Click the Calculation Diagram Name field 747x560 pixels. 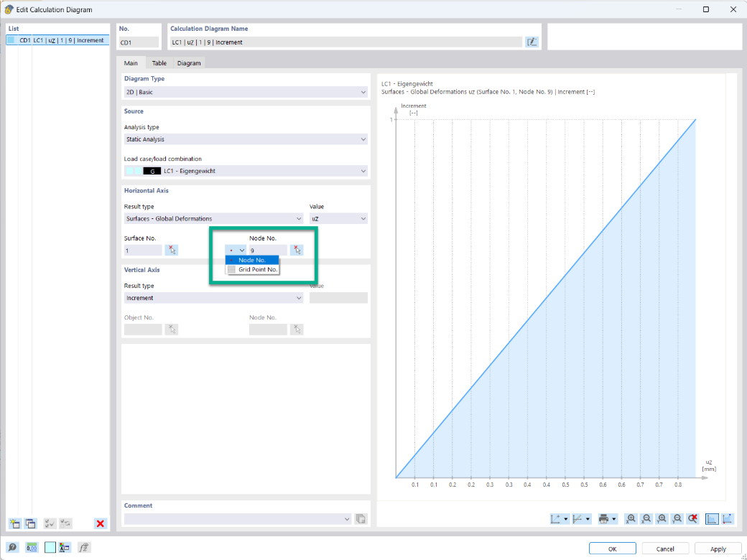coord(346,42)
